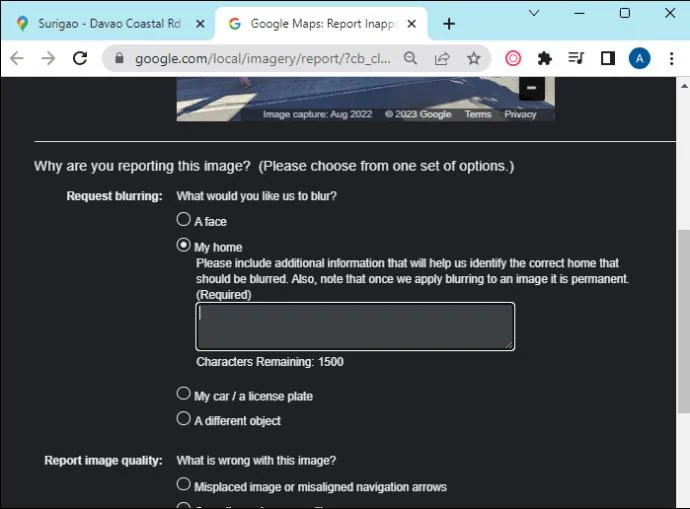
Task: Select the 'A face' radio option
Action: coord(184,219)
